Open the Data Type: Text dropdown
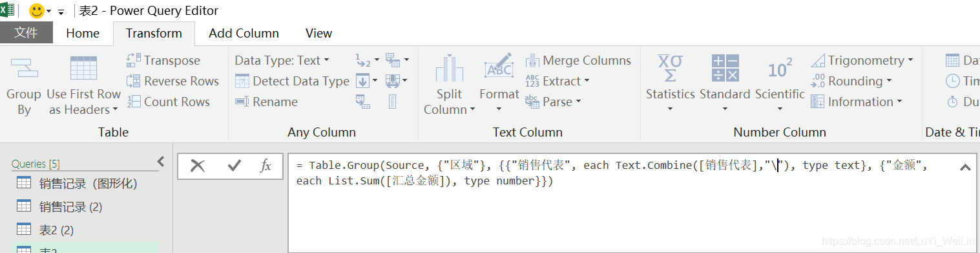The height and width of the screenshot is (253, 980). click(282, 60)
